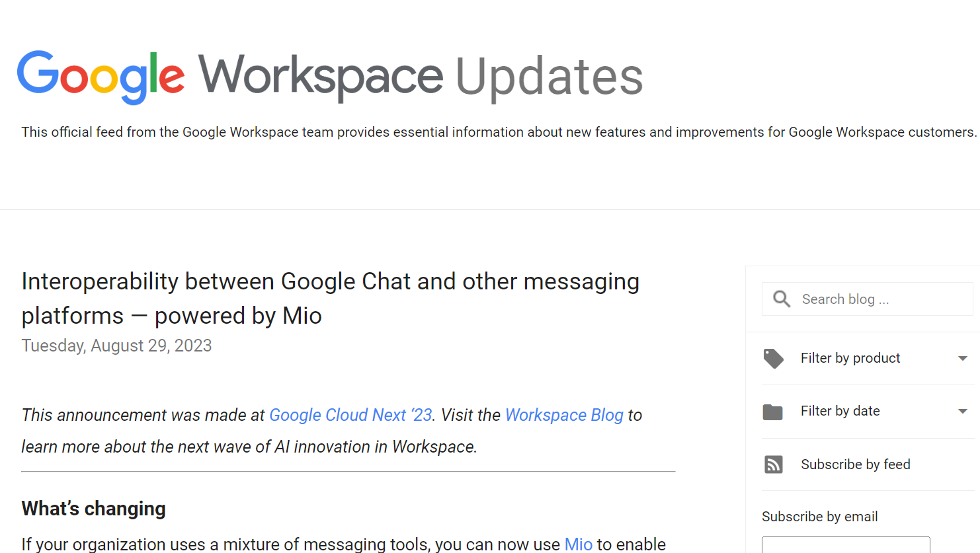The height and width of the screenshot is (553, 980).
Task: Select the What's changing section heading
Action: coord(93,509)
